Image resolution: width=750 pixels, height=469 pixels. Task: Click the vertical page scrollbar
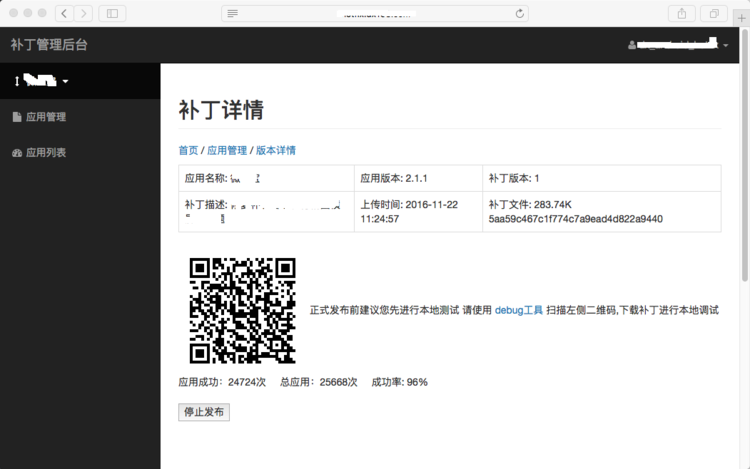[745, 155]
